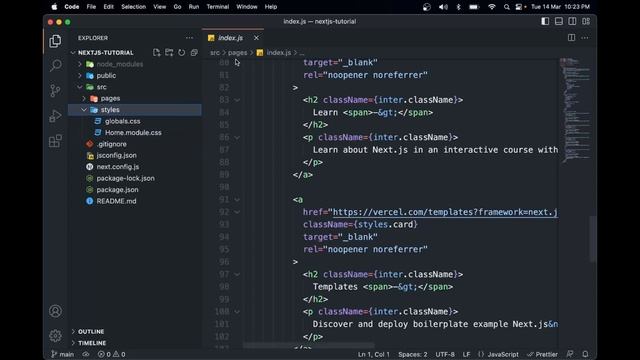Viewport: 640px width, 360px height.
Task: Toggle primary side bar visibility
Action: tap(545, 21)
